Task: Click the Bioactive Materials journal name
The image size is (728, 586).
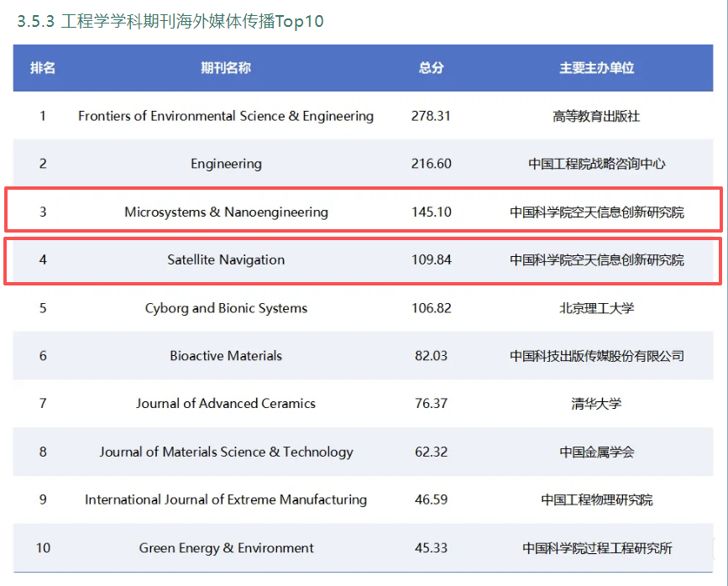Action: [226, 356]
